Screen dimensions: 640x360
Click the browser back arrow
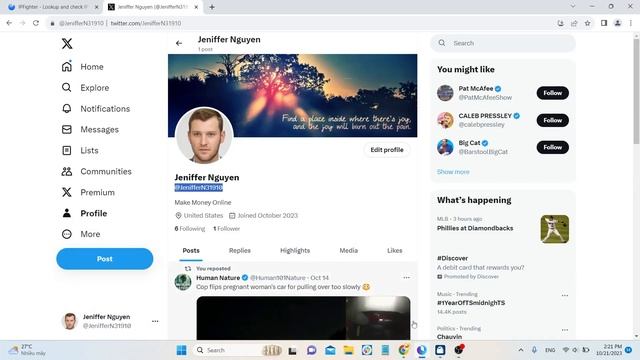(9, 23)
